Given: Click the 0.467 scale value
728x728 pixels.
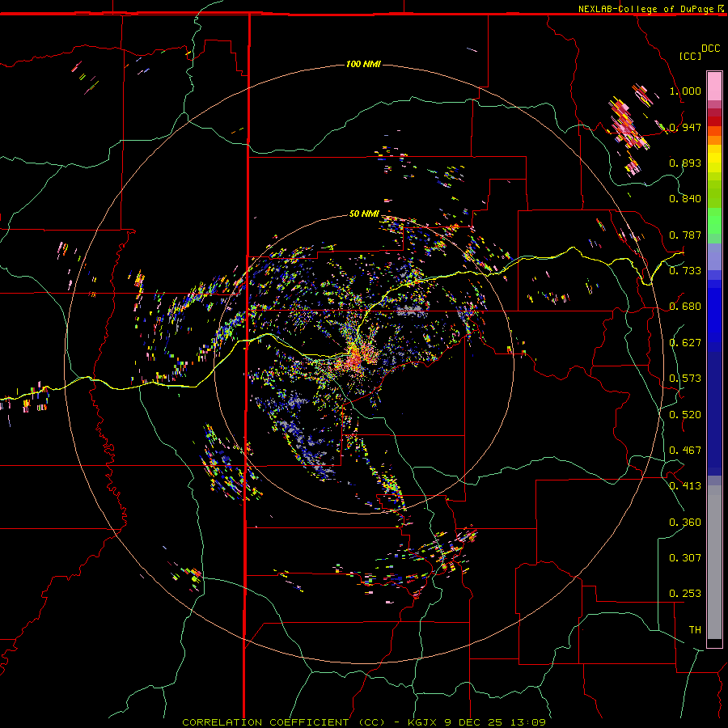Looking at the screenshot, I should [685, 451].
